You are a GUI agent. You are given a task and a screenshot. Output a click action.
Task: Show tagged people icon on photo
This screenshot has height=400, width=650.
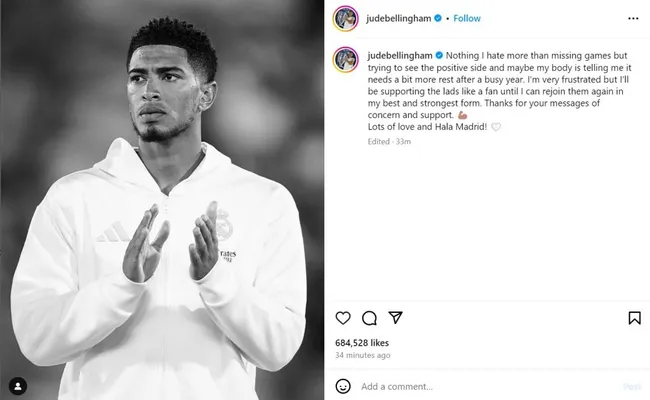(18, 386)
